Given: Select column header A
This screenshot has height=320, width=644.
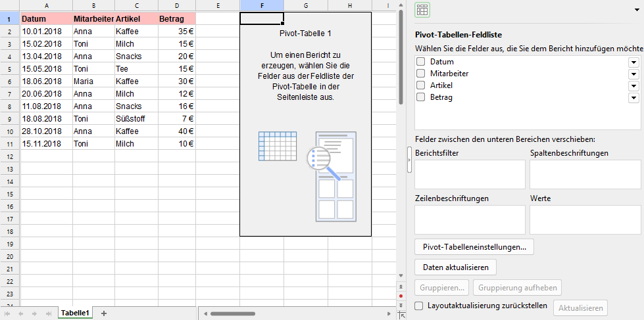Looking at the screenshot, I should coord(47,5).
